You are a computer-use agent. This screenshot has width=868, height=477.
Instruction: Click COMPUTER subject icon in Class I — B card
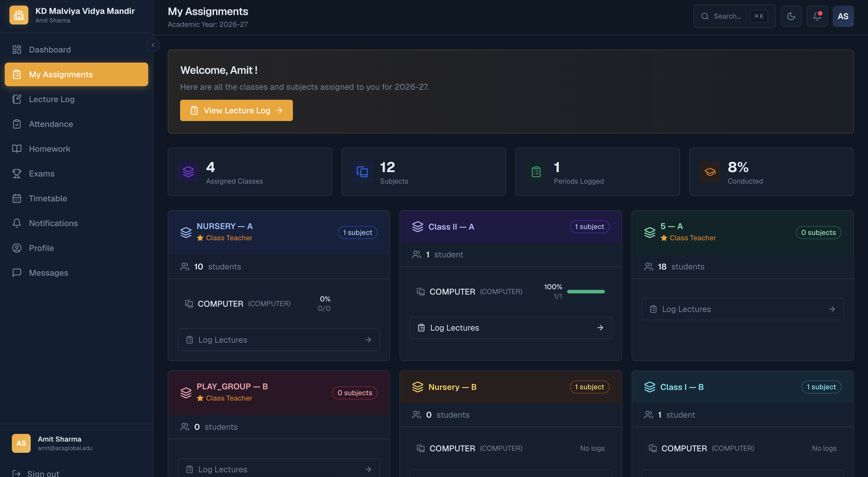pyautogui.click(x=653, y=448)
